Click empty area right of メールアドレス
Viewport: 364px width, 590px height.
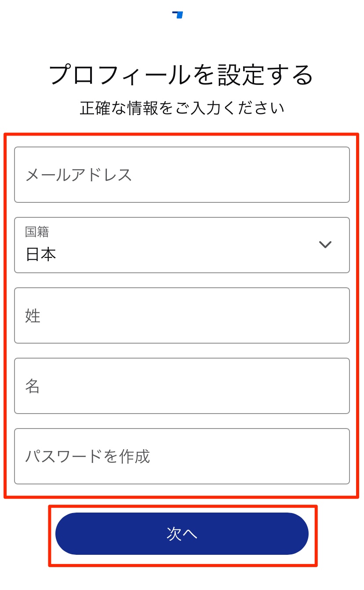[x=241, y=175]
